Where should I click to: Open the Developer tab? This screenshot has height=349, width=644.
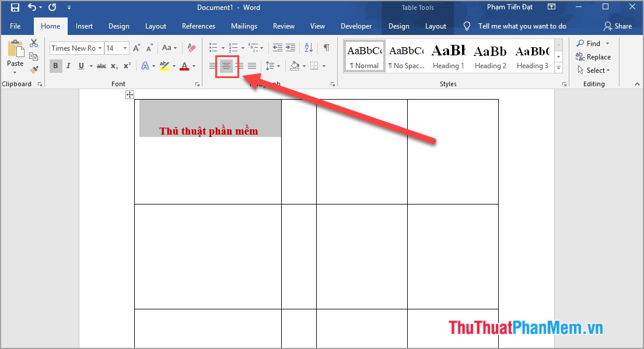(x=356, y=26)
